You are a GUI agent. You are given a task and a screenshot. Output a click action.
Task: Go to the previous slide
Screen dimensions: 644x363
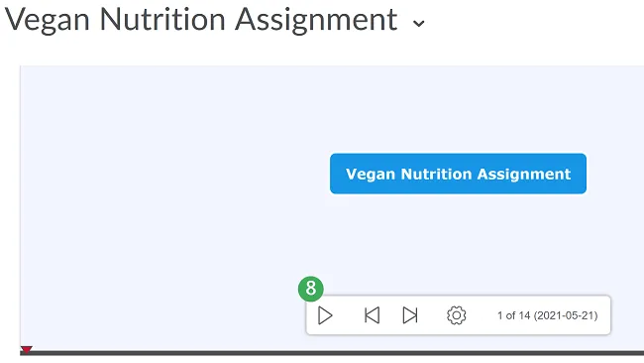coord(373,315)
